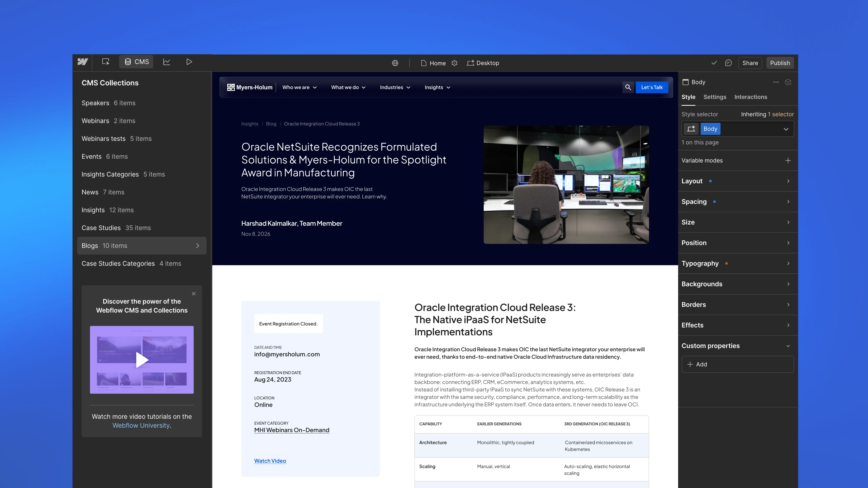Select the Oracle NetSuite Recognizes heading
The height and width of the screenshot is (488, 868).
(344, 160)
